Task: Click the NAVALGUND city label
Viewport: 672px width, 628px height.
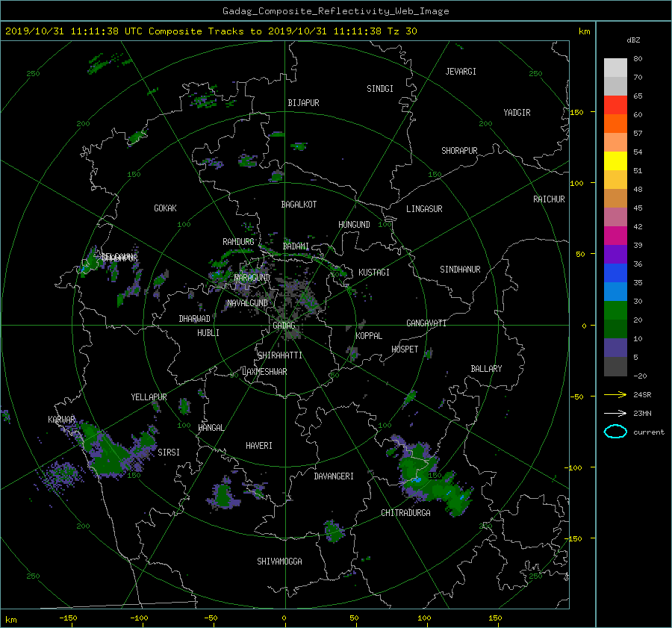Action: click(x=247, y=303)
